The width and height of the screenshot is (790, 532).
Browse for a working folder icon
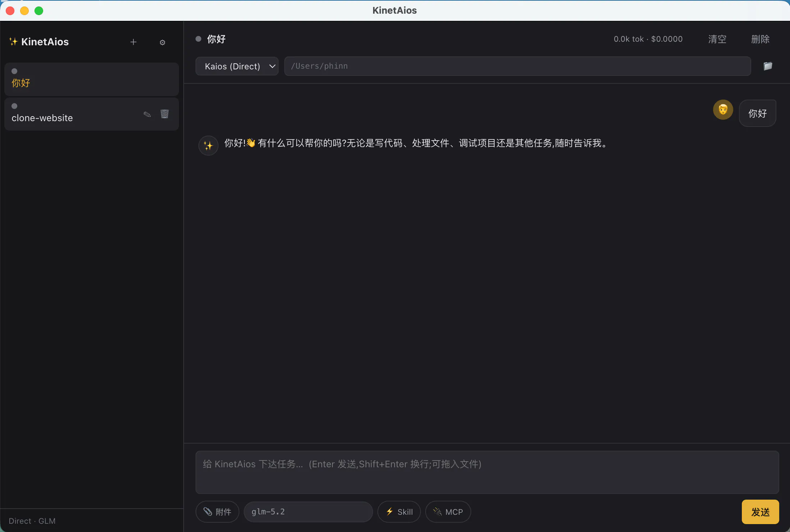768,66
